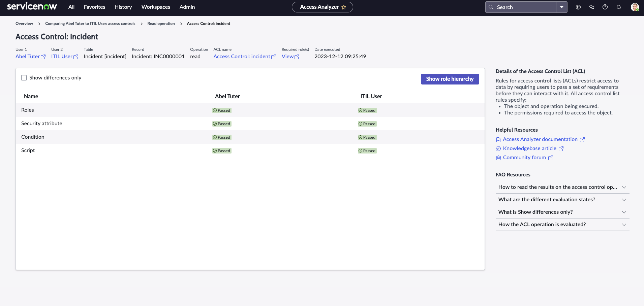Image resolution: width=644 pixels, height=306 pixels.
Task: Click the Community forum people icon
Action: click(498, 158)
